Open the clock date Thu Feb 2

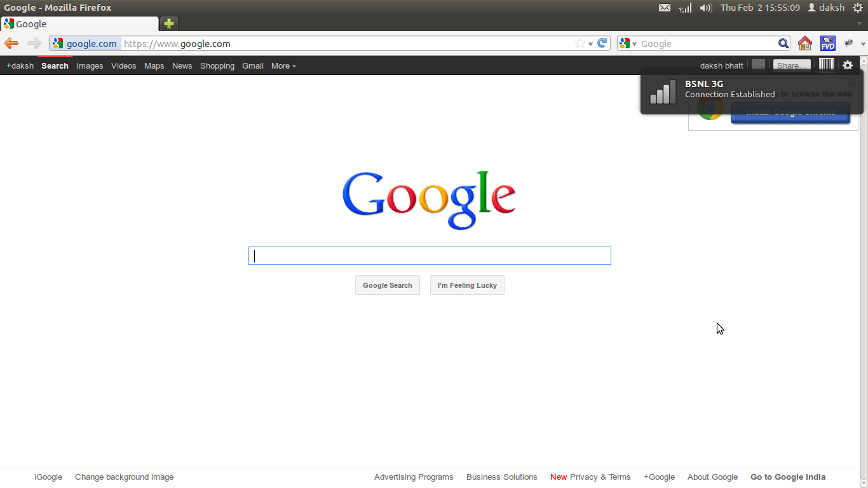pyautogui.click(x=760, y=8)
